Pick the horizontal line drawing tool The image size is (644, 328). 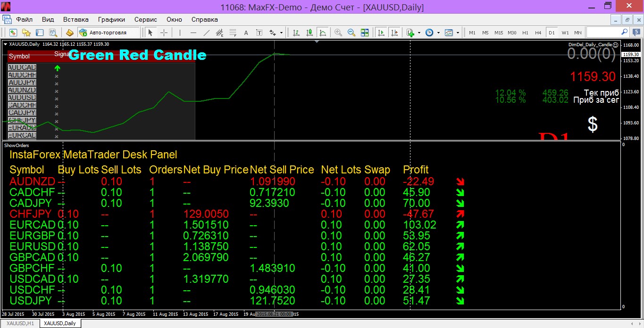click(193, 33)
